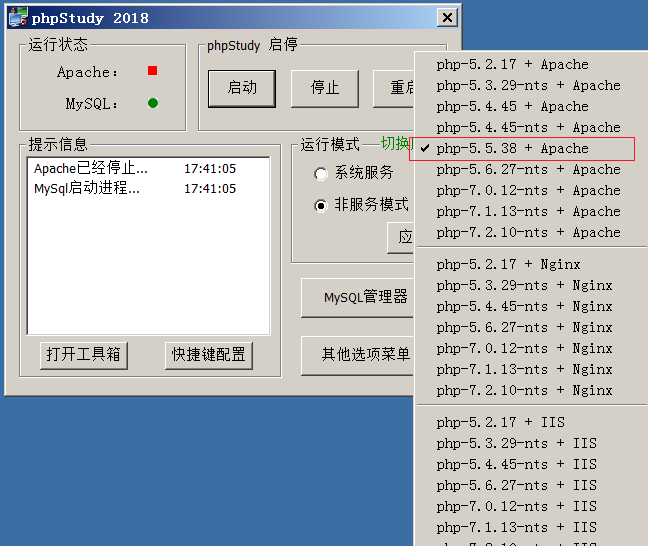Click the 快捷键配置 button
The width and height of the screenshot is (648, 546).
[x=209, y=355]
